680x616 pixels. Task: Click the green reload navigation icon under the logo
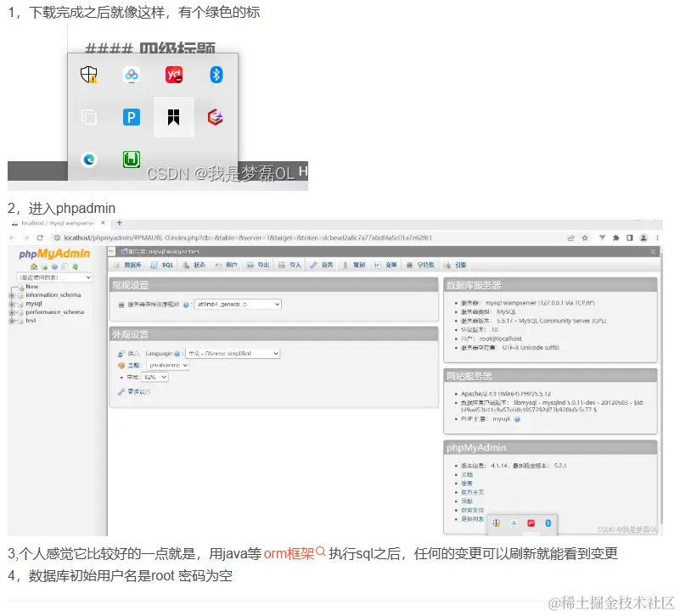click(76, 266)
